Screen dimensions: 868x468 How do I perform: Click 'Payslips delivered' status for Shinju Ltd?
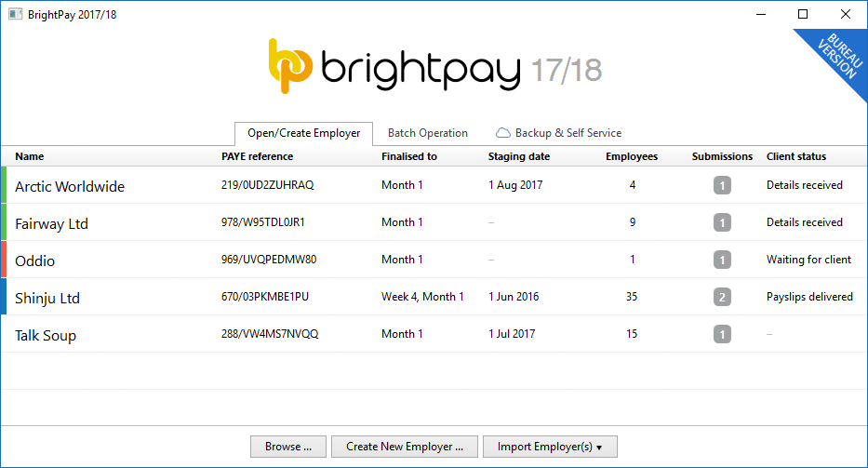[x=809, y=296]
